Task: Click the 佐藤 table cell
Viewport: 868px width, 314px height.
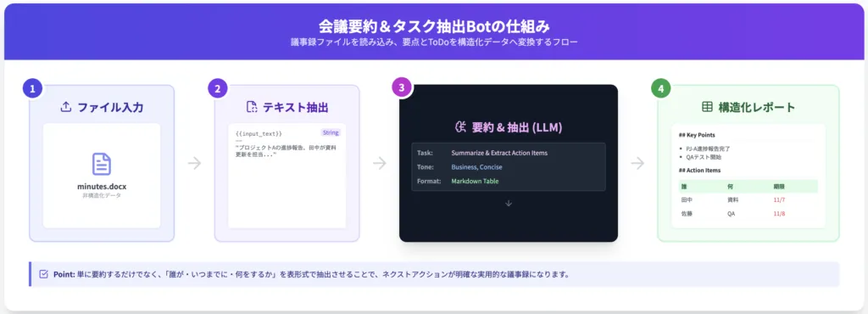Action: pyautogui.click(x=687, y=213)
